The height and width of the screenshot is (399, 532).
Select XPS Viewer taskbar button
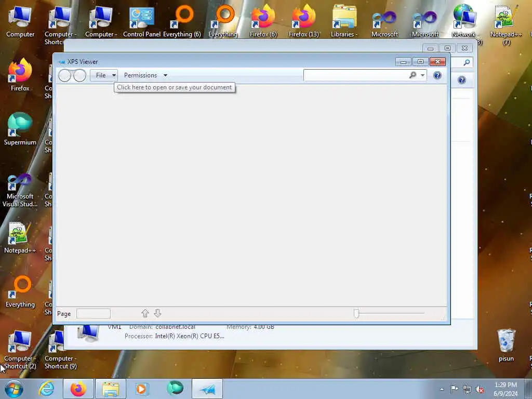pyautogui.click(x=207, y=389)
